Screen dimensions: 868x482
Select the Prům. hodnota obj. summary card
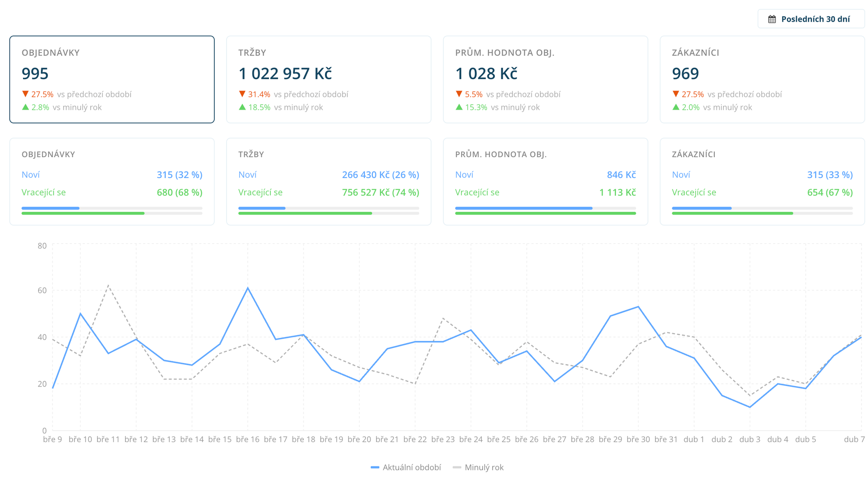[545, 79]
